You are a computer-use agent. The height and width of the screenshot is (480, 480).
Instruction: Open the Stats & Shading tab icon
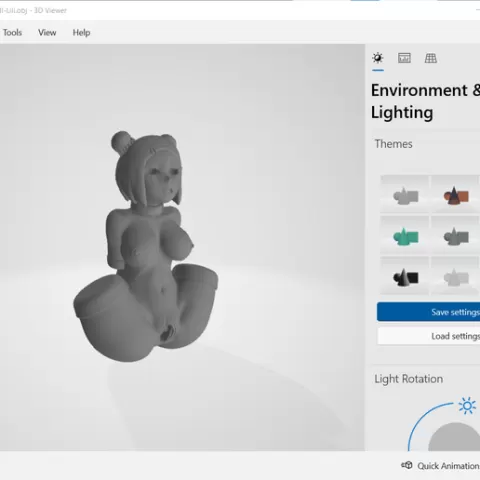[x=404, y=58]
